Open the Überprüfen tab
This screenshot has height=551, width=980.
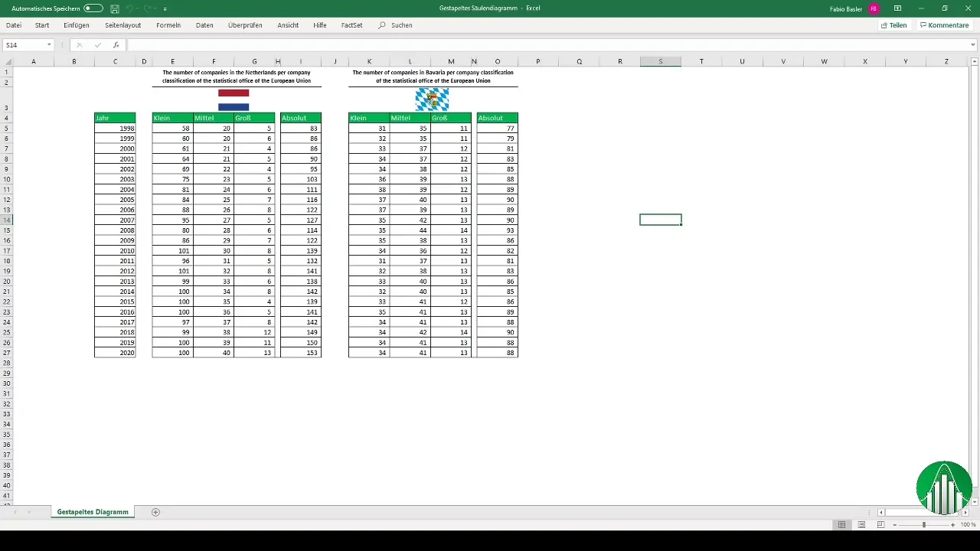(x=245, y=25)
